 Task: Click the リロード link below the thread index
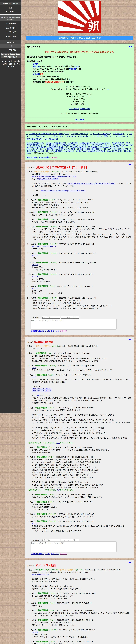pos(54,157)
